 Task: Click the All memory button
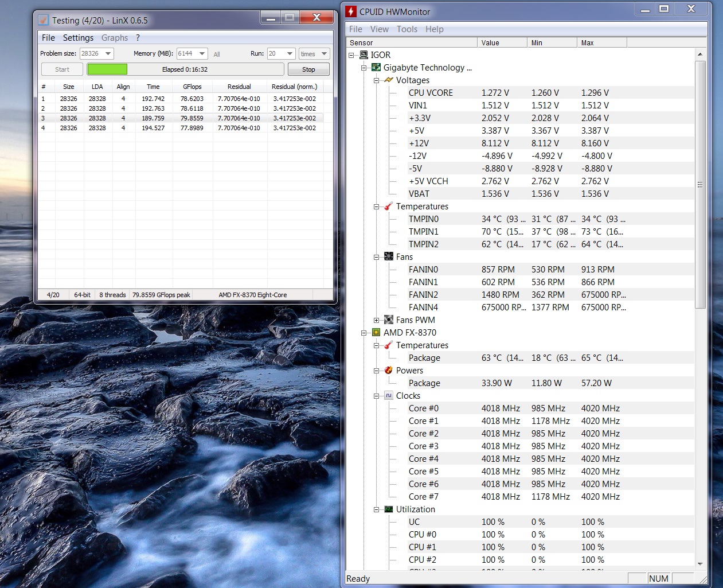[217, 54]
